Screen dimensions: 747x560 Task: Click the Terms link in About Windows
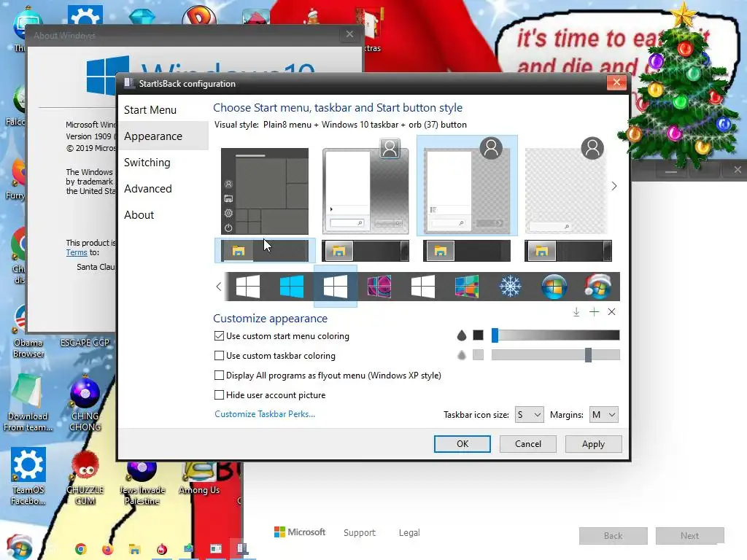click(x=76, y=252)
